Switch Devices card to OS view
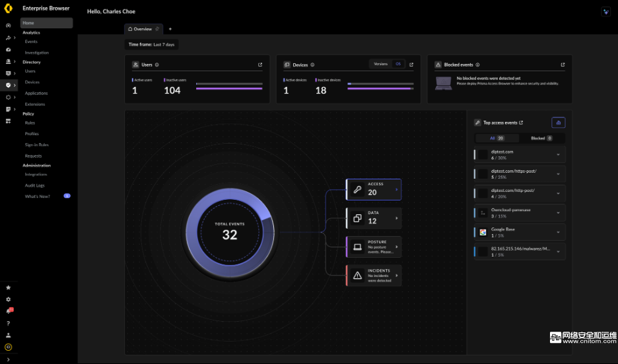The width and height of the screenshot is (618, 364). (398, 64)
